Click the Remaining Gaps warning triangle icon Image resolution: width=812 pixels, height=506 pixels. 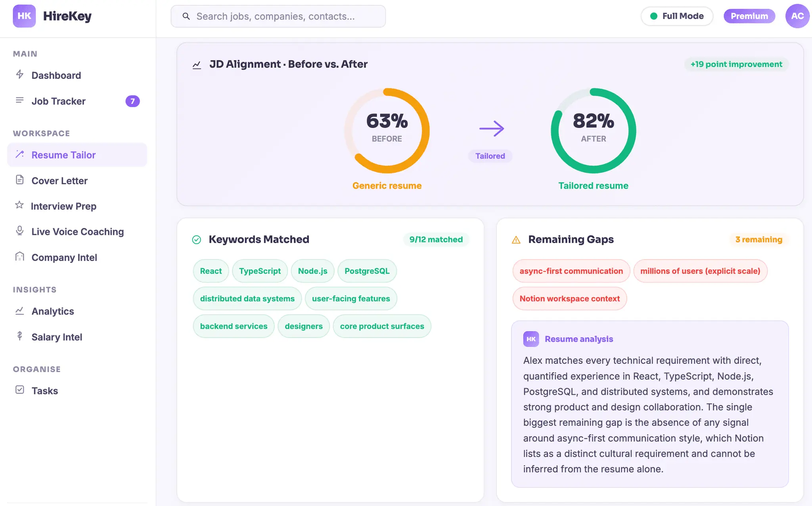tap(516, 240)
